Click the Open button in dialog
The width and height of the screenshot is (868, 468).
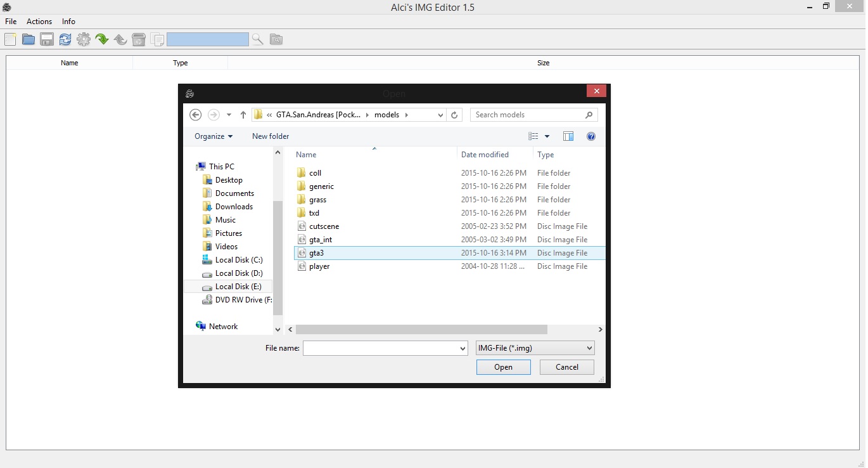coord(503,367)
